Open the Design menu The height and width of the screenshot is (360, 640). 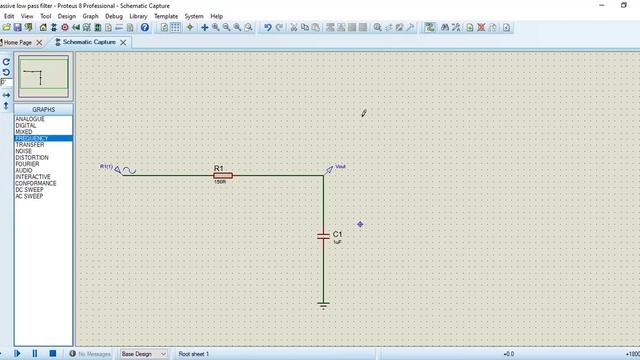point(67,16)
